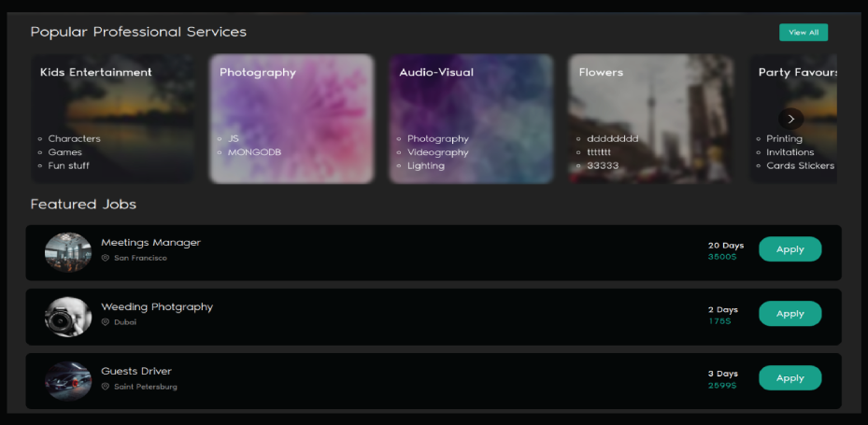Click the 2 Days duration label

723,310
